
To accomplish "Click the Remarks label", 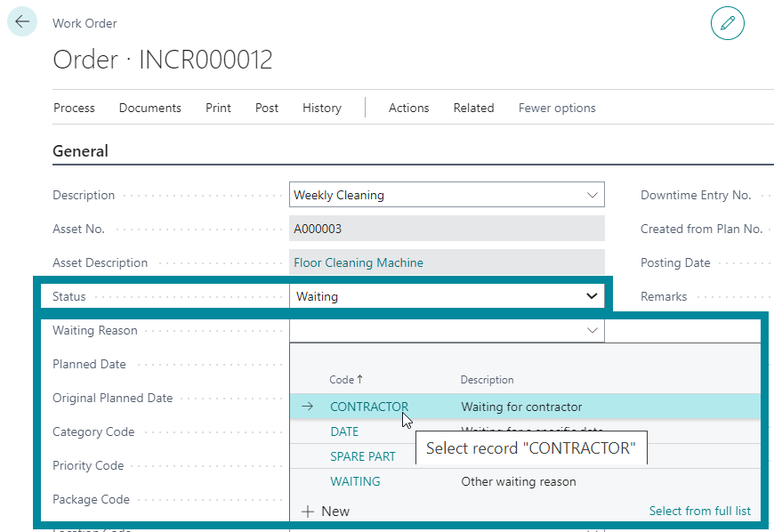I will (664, 296).
